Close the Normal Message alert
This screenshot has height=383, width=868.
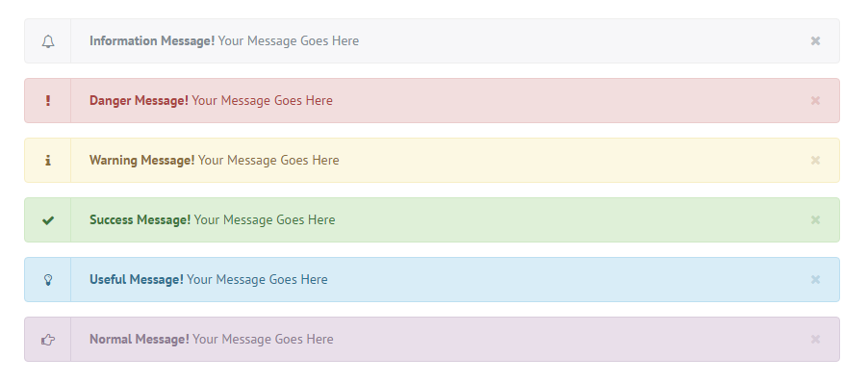point(815,340)
